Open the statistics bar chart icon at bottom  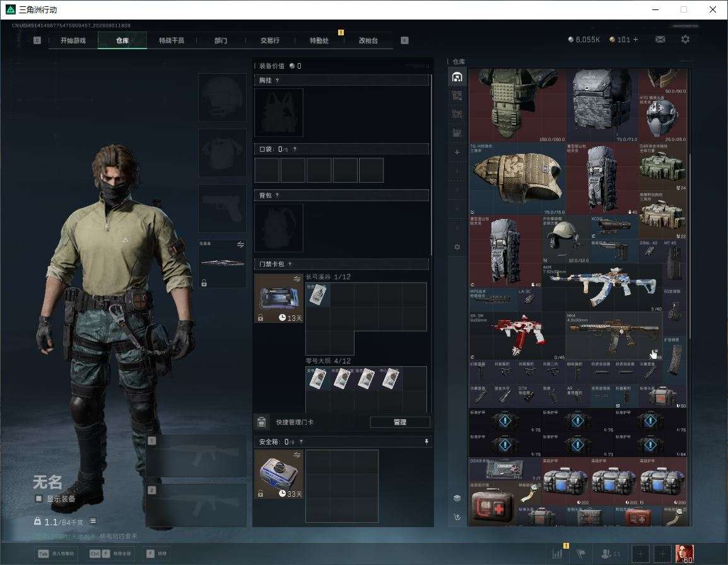tap(557, 554)
